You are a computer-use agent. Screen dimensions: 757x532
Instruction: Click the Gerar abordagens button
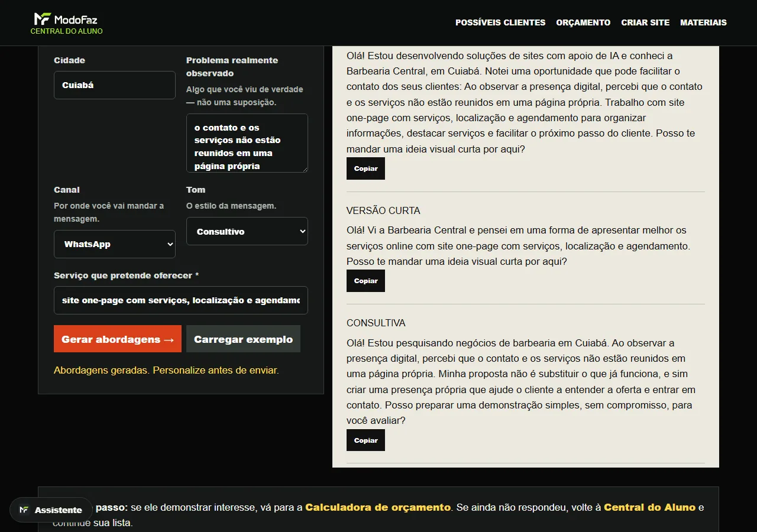pos(118,339)
